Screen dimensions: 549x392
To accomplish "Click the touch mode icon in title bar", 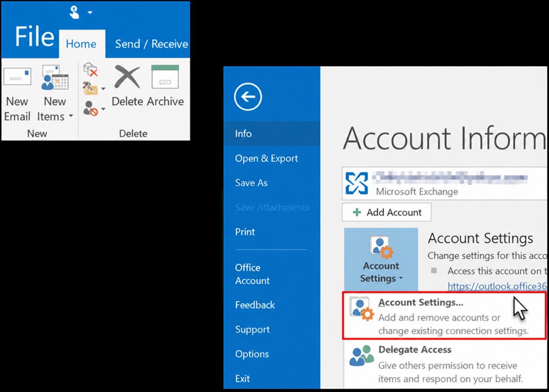I will 74,12.
